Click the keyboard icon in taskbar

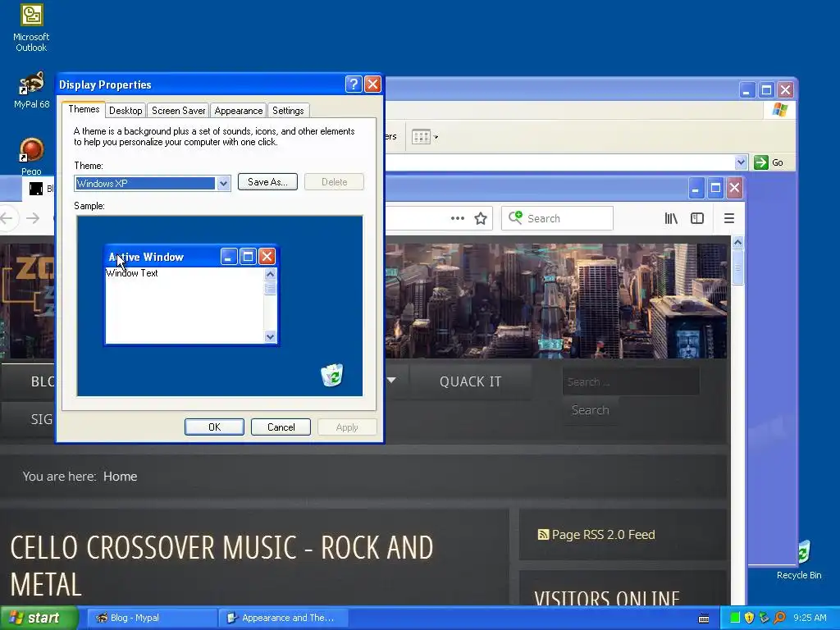pos(704,619)
